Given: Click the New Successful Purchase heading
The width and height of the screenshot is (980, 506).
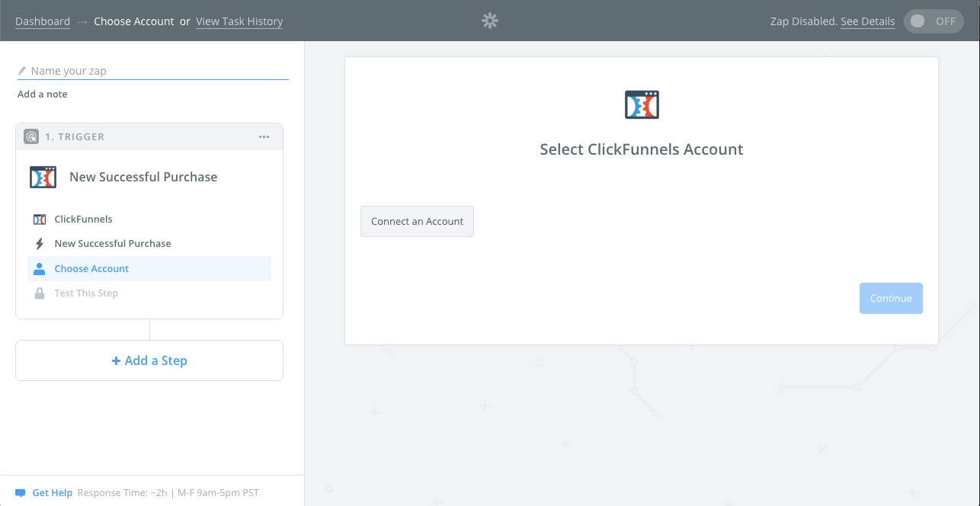Looking at the screenshot, I should (x=143, y=177).
